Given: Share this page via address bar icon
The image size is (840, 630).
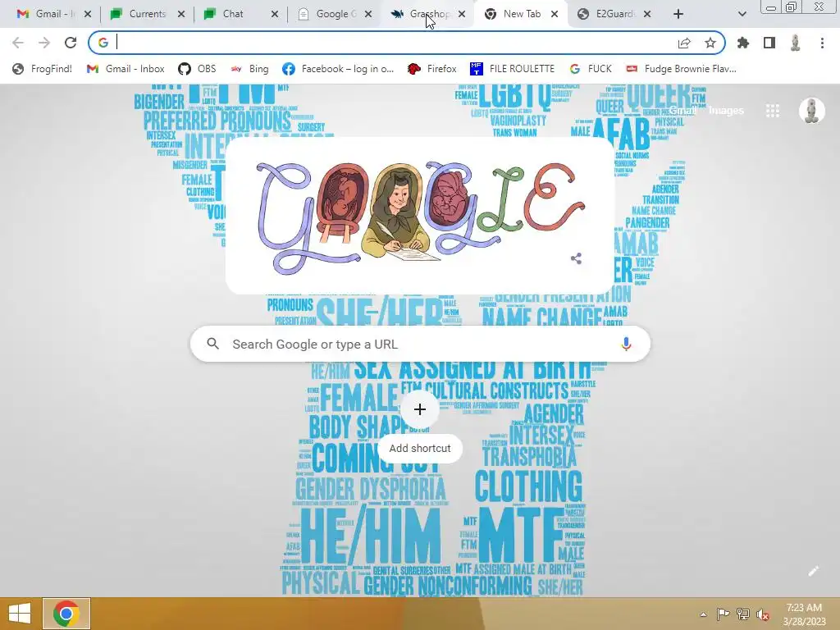Looking at the screenshot, I should [684, 43].
